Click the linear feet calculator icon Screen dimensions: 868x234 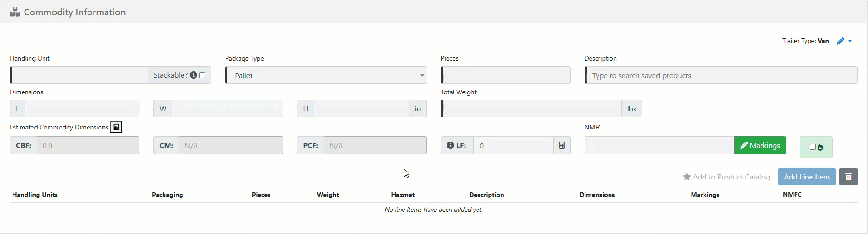561,146
